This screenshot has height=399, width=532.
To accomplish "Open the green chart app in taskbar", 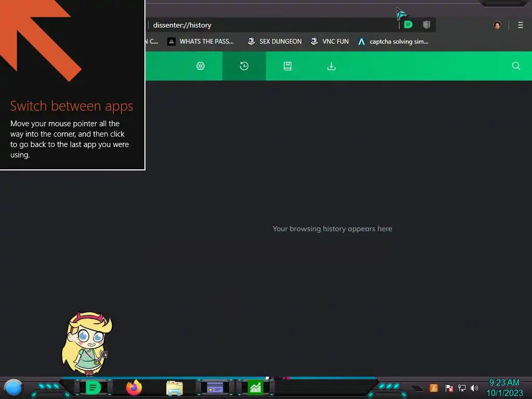I will pyautogui.click(x=256, y=388).
